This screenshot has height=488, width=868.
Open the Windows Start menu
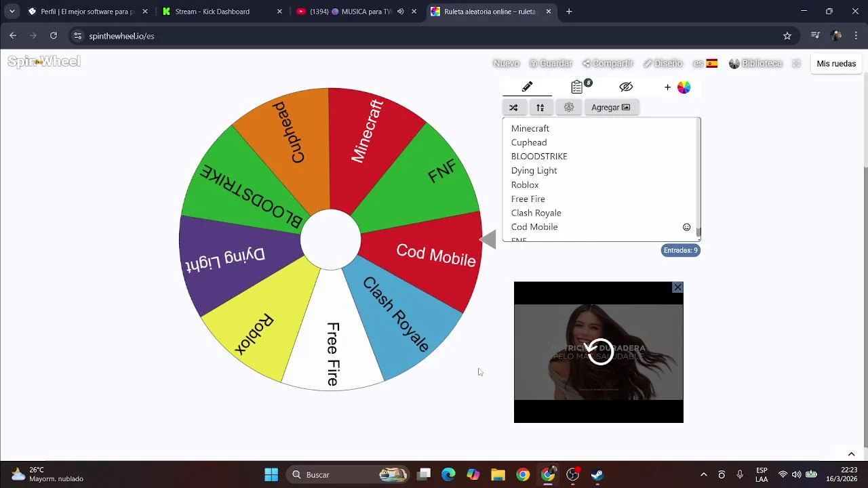(271, 474)
